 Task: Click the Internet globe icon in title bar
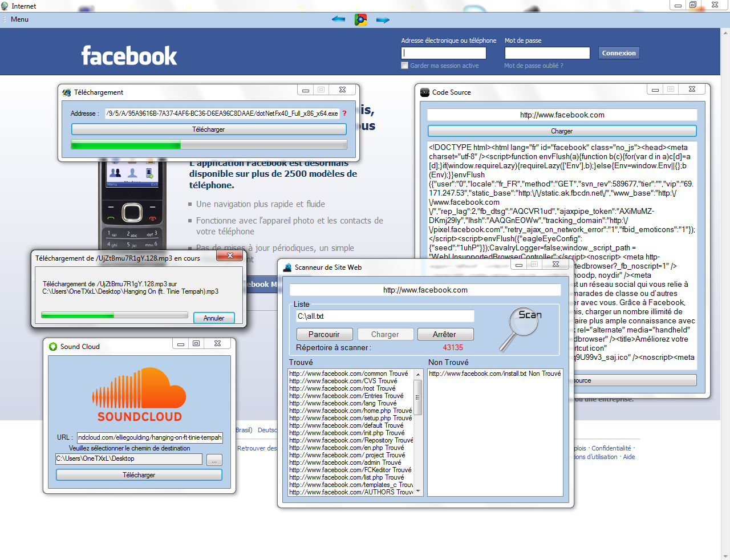click(5, 6)
